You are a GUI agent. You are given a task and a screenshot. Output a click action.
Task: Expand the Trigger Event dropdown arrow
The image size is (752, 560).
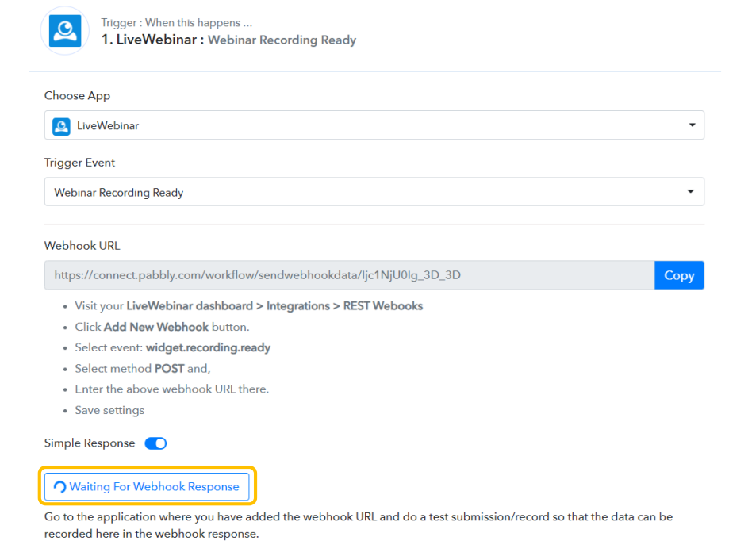point(691,192)
